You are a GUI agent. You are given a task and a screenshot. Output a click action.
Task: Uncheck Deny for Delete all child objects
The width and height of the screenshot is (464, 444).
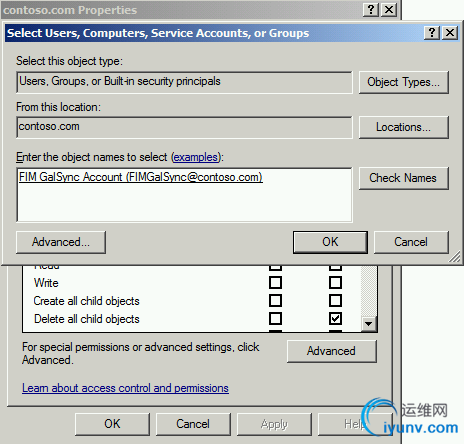(x=335, y=319)
